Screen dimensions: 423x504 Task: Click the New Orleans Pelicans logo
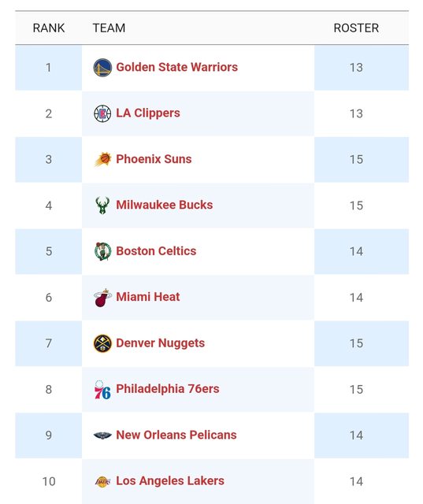point(102,435)
